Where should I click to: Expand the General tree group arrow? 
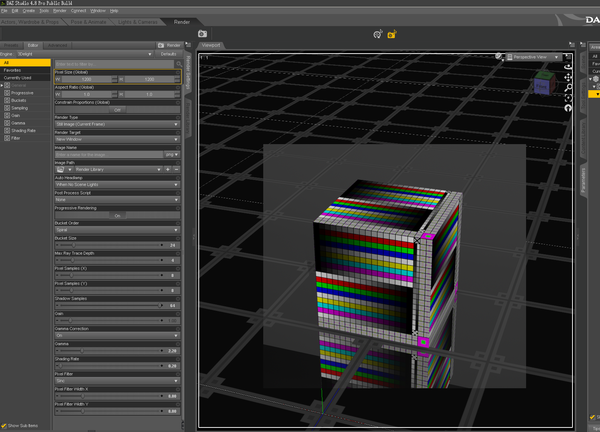coord(2,85)
